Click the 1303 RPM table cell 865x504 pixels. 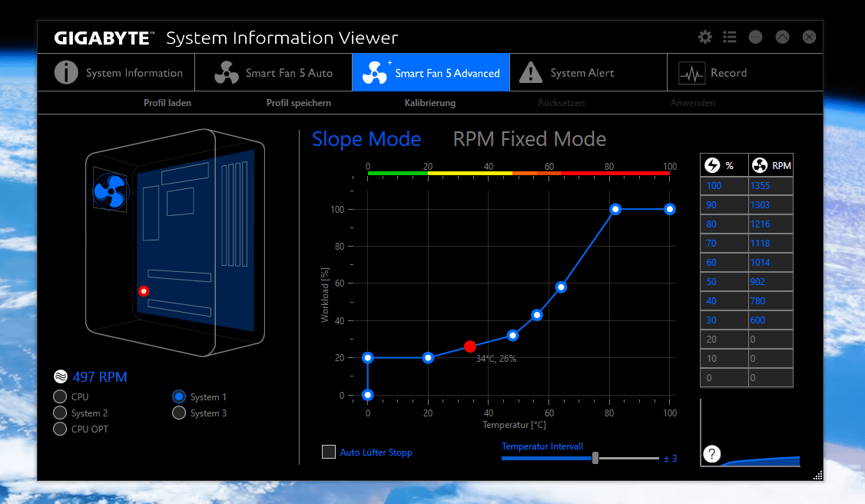point(771,205)
